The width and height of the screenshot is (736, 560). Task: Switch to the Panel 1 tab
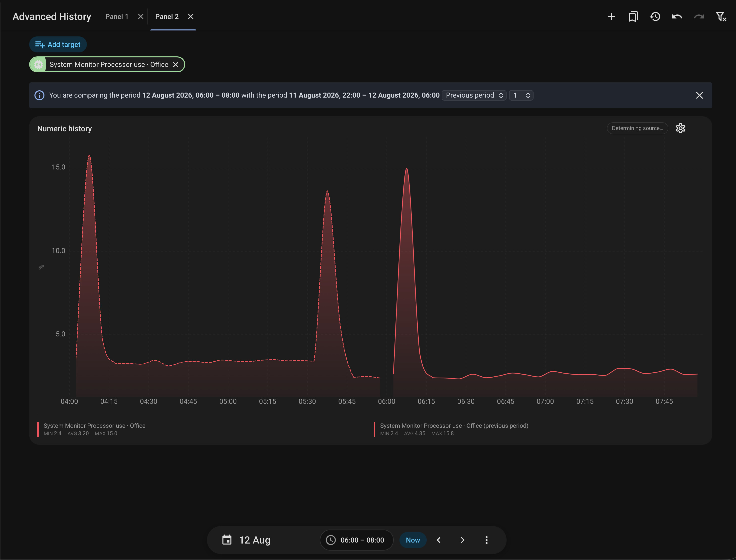(117, 17)
